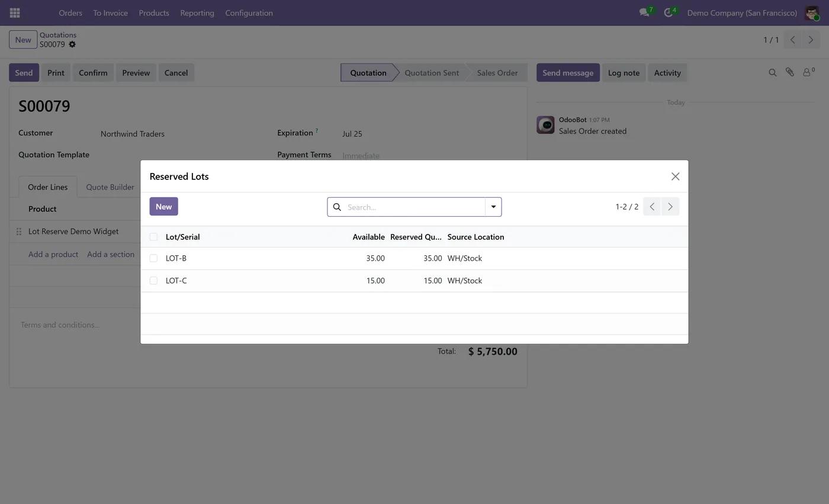Click the search magnifier in dialog
The height and width of the screenshot is (504, 829).
coord(337,207)
